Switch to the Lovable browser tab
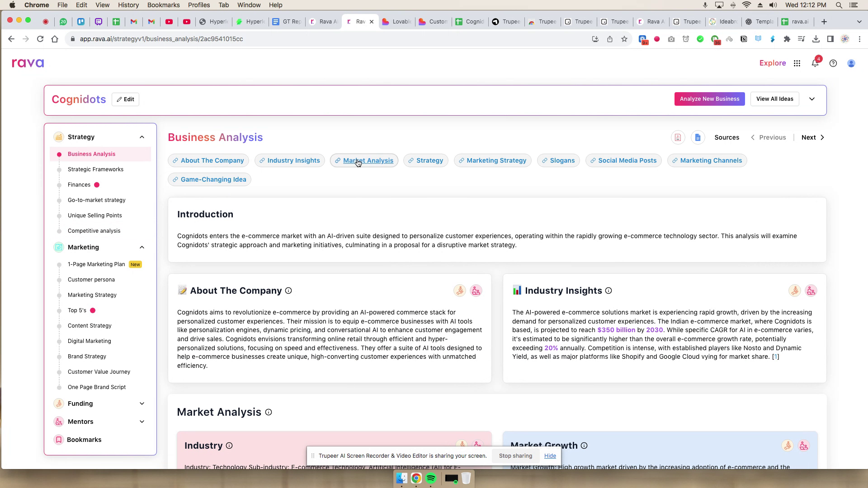 (x=396, y=21)
